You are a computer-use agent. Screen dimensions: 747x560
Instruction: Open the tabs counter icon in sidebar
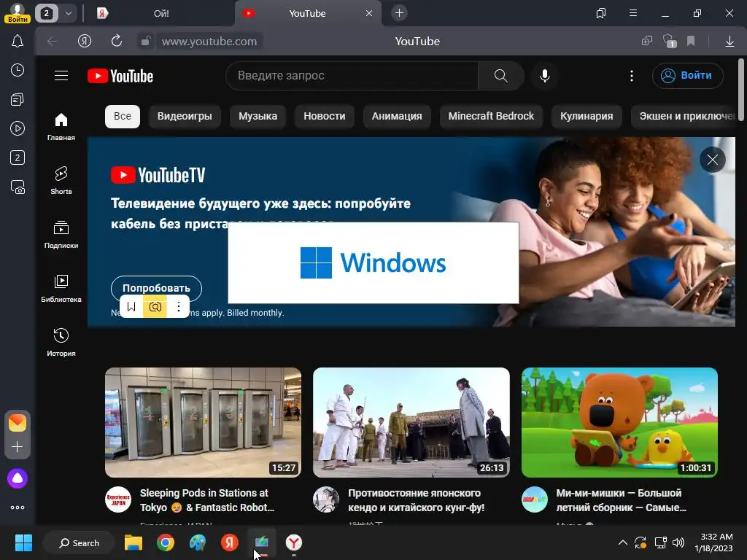pos(18,157)
